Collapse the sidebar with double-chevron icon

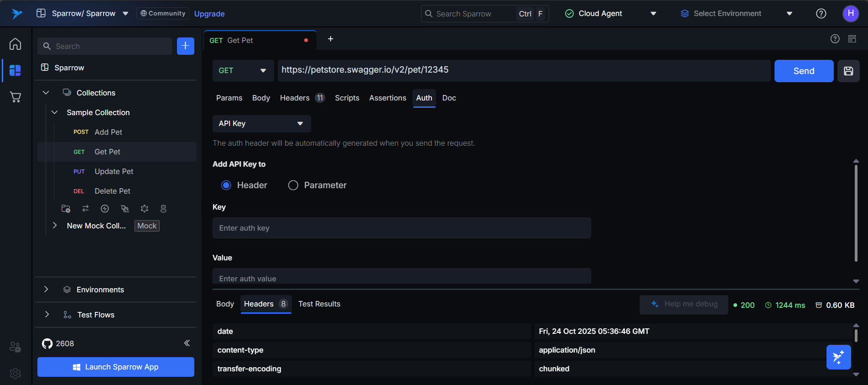tap(187, 343)
